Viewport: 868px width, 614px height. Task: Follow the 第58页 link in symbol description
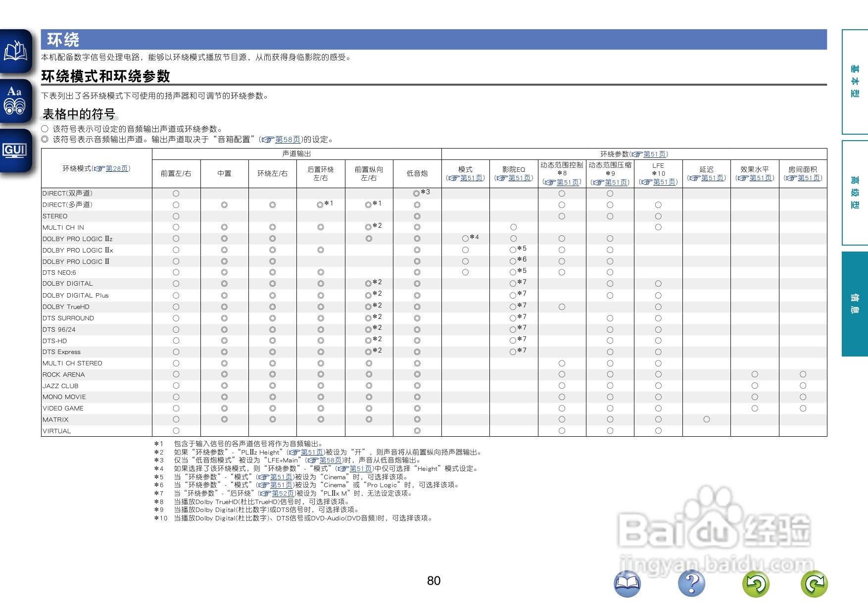[x=288, y=140]
